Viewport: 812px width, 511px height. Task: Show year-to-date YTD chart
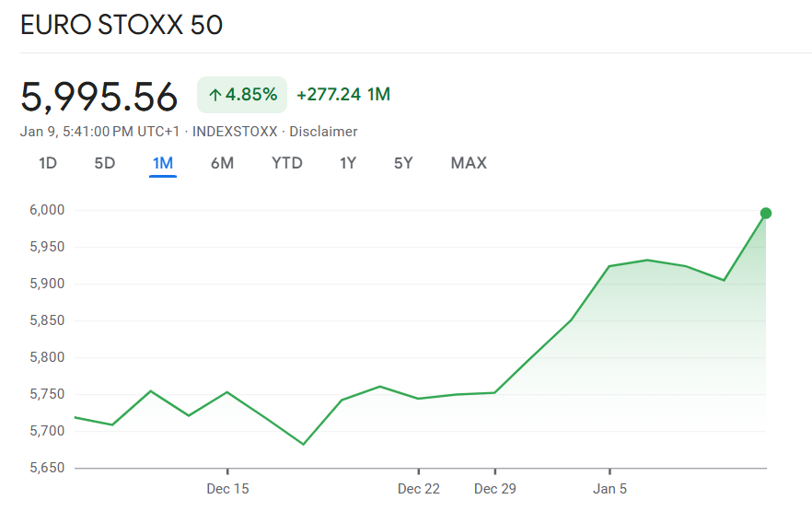(287, 163)
